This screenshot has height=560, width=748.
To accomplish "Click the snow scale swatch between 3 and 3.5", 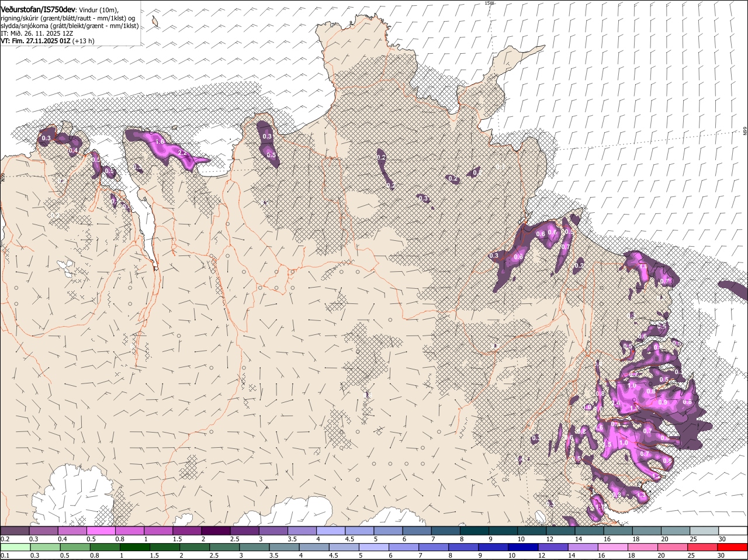I will [273, 531].
